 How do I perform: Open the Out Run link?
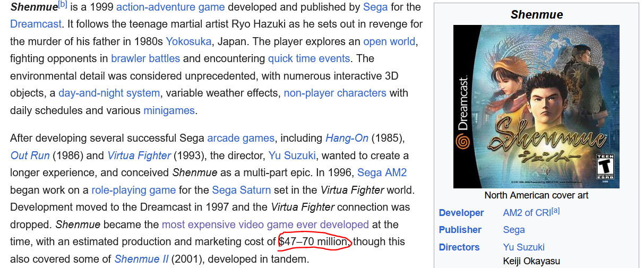(30, 156)
